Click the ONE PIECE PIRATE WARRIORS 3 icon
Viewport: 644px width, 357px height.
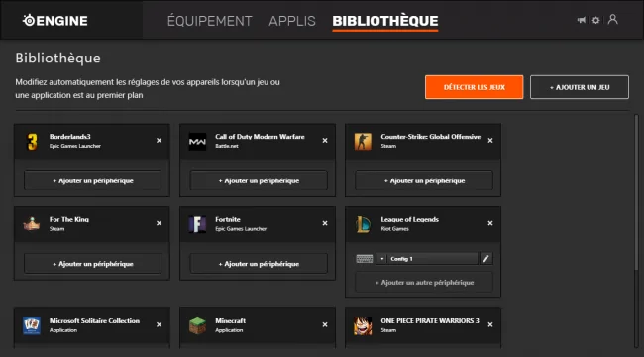coord(363,325)
